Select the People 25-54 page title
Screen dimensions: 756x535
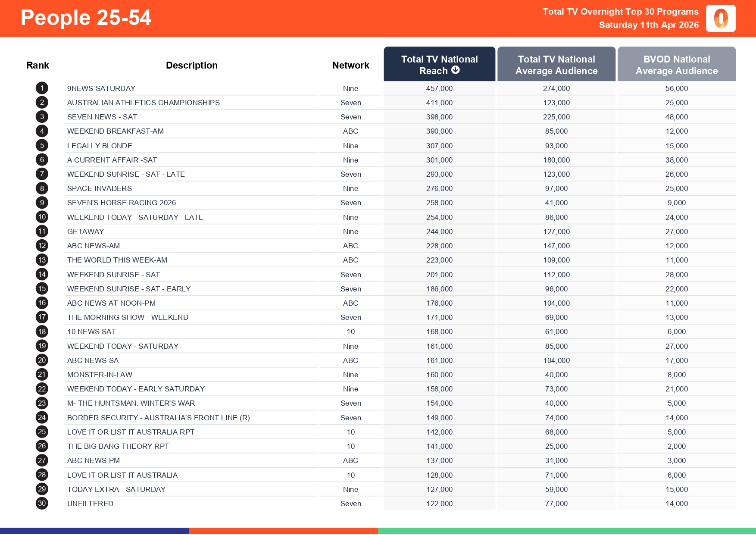click(x=85, y=18)
